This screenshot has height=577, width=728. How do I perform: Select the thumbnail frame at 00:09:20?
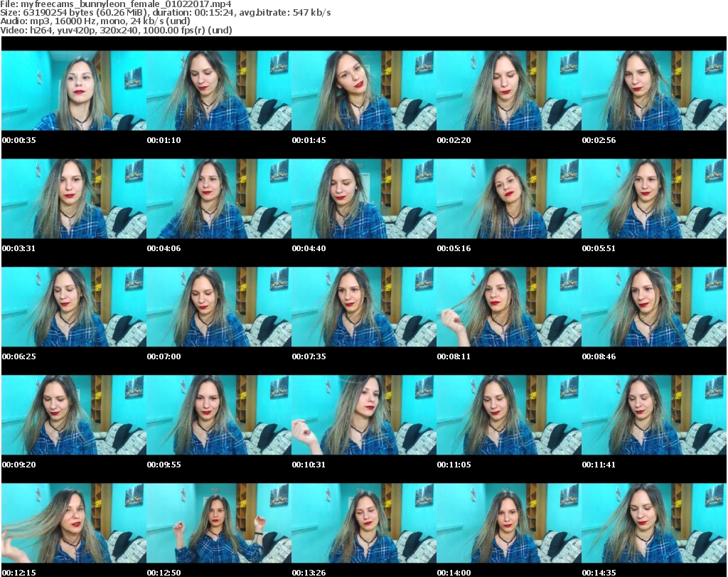coord(74,415)
